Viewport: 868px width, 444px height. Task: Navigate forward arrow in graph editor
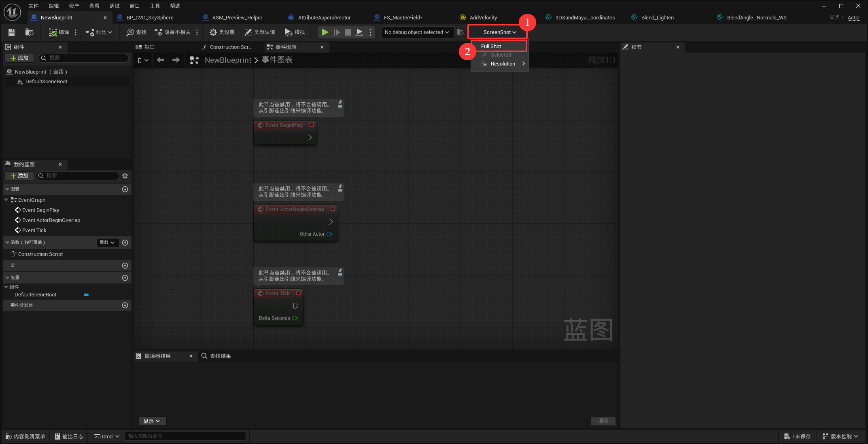pos(176,60)
